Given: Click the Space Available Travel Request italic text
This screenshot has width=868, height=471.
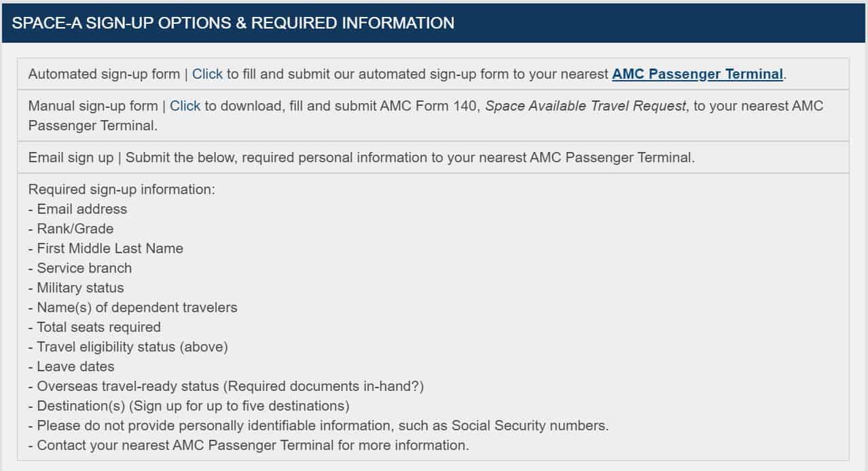Looking at the screenshot, I should (585, 106).
